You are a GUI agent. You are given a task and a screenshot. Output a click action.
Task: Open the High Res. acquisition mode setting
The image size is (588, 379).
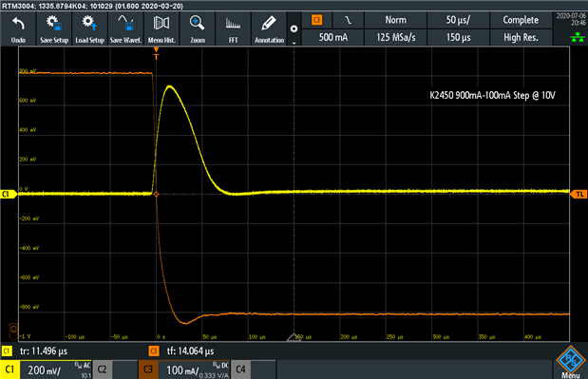[x=521, y=37]
